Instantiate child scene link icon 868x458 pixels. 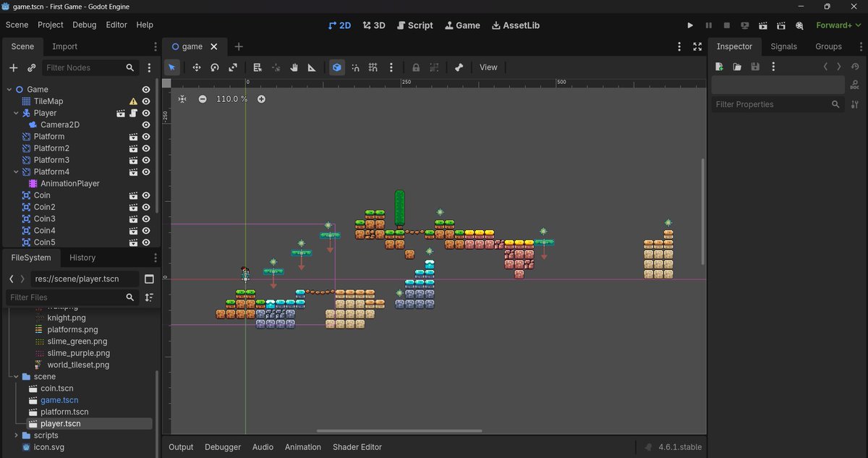pos(32,67)
